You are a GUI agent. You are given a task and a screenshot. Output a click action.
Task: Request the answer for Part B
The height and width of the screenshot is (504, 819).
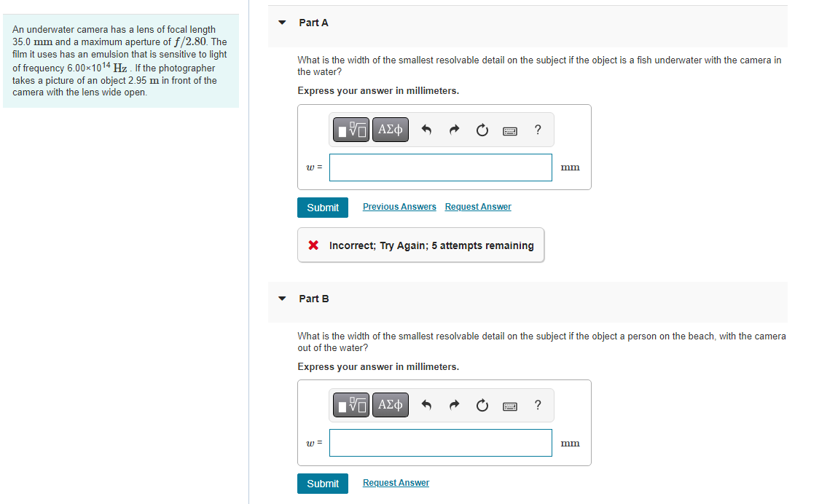396,483
